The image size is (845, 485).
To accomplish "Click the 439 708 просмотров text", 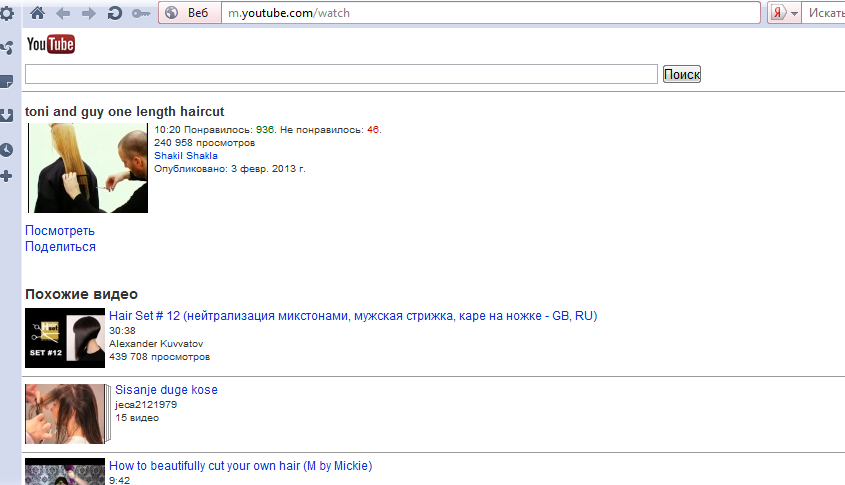I will coord(160,357).
